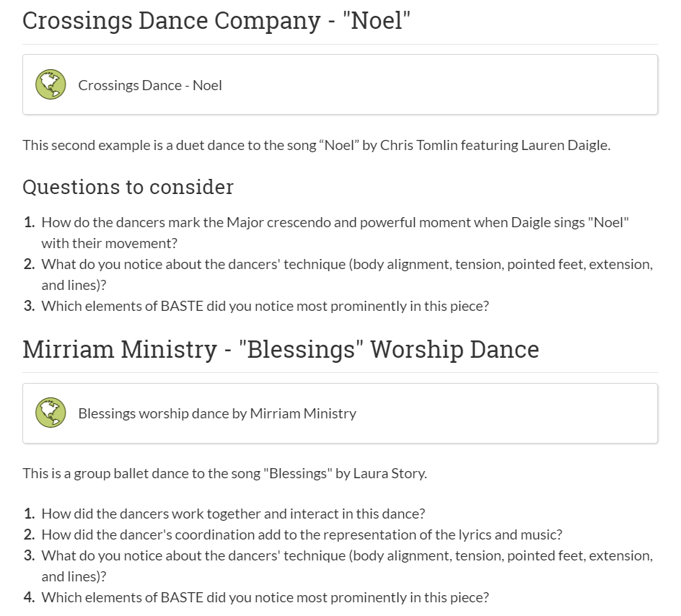Screen dimensions: 681x616
Task: Click the word Daigle in the Major crescendo question
Action: 530,223
